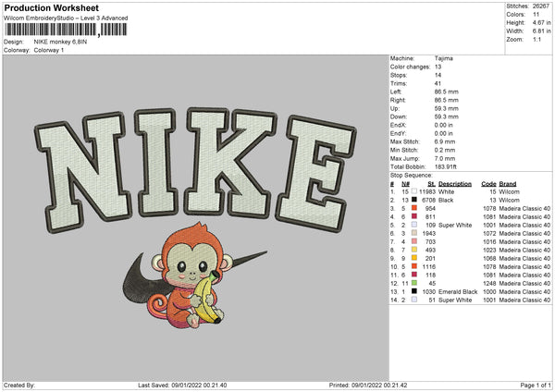Click the Page 1 of 1 footer text

[x=532, y=384]
